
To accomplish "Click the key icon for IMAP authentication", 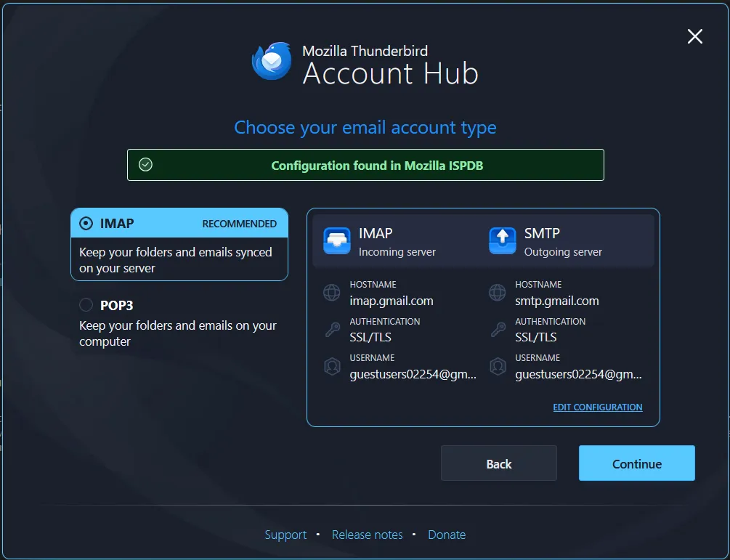I will point(332,330).
